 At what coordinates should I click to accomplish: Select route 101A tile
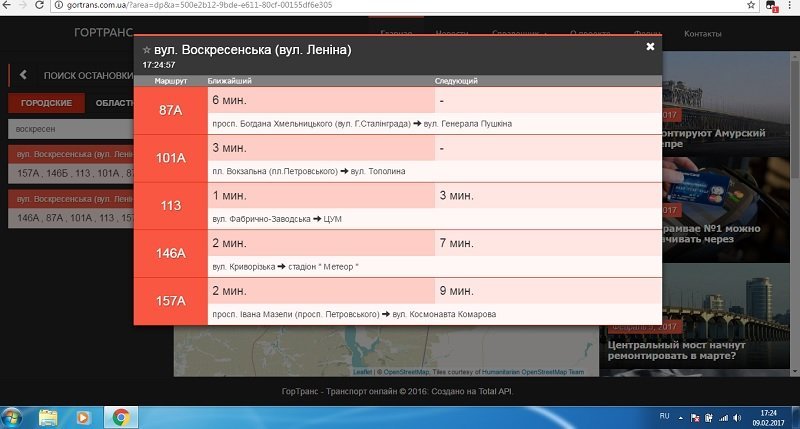coord(170,159)
